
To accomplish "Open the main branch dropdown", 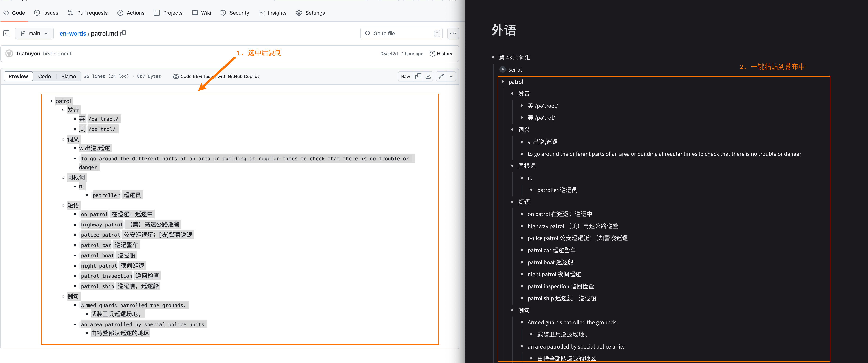I will click(34, 33).
